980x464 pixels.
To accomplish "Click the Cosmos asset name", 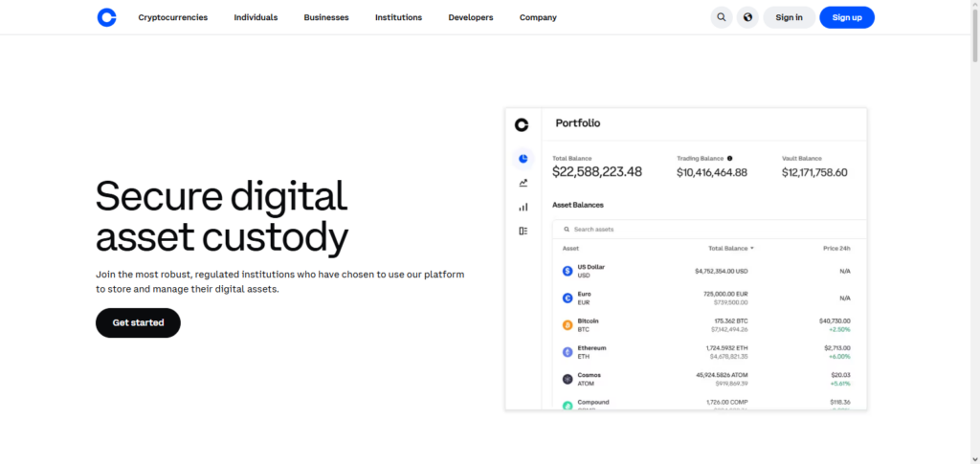I will tap(589, 375).
